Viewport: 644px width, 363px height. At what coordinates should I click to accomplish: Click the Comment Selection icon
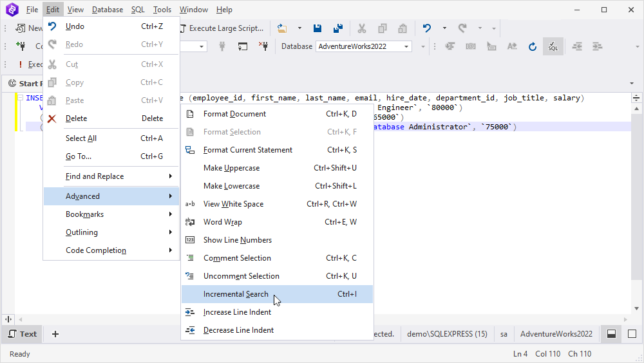pos(190,258)
